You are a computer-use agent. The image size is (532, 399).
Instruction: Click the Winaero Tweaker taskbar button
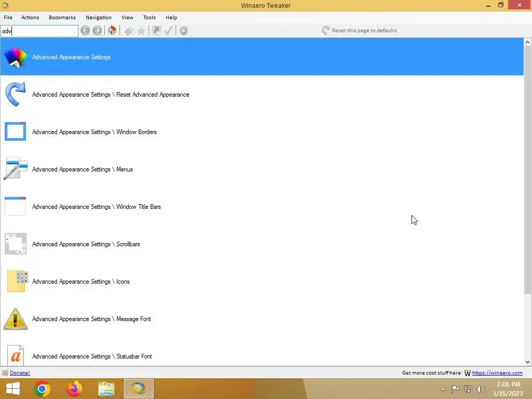[138, 389]
